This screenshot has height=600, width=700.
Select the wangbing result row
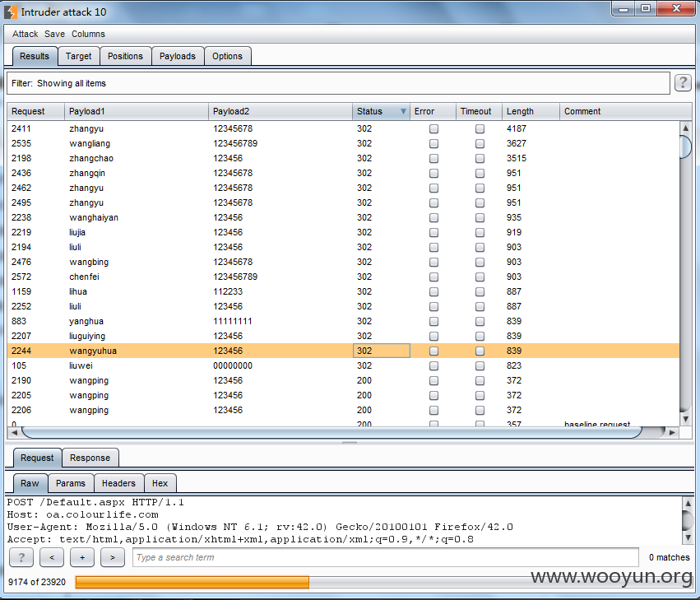[343, 262]
